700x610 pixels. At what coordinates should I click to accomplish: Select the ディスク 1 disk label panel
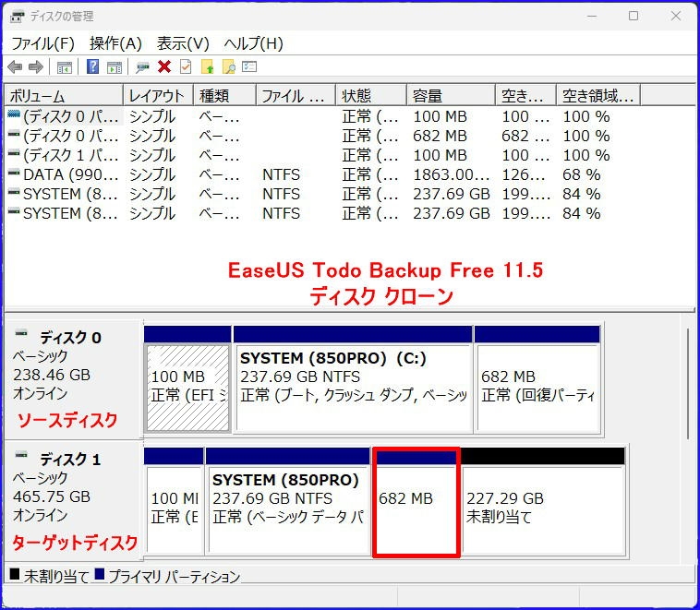coord(74,501)
